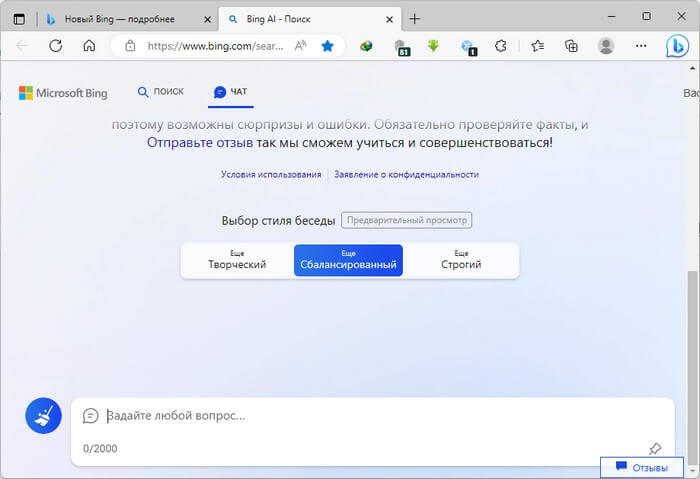This screenshot has height=479, width=700.
Task: Open the tab actions menu button
Action: pos(19,19)
